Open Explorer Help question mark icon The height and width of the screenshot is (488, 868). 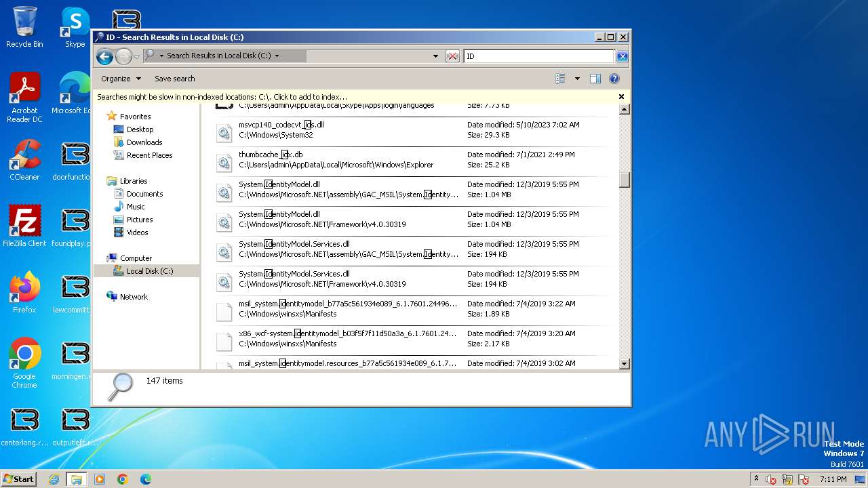[x=614, y=79]
